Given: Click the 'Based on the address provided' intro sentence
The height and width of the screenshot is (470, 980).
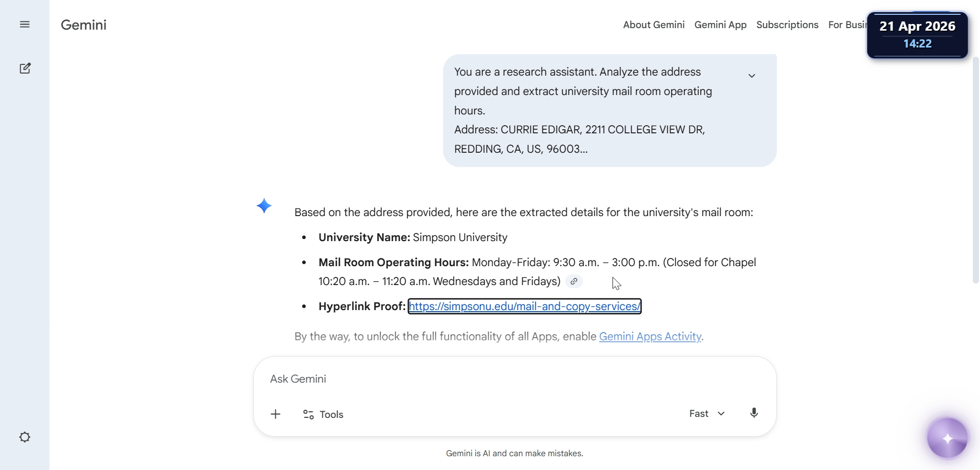Looking at the screenshot, I should click(524, 213).
